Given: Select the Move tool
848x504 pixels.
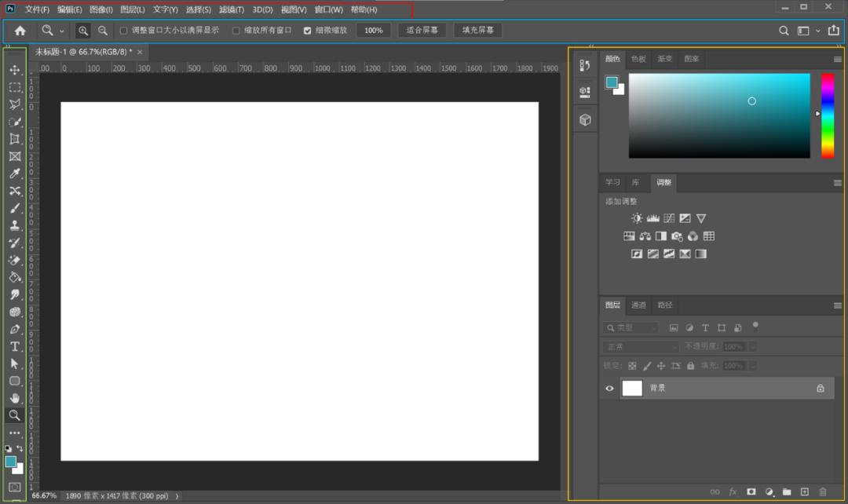Looking at the screenshot, I should 14,70.
